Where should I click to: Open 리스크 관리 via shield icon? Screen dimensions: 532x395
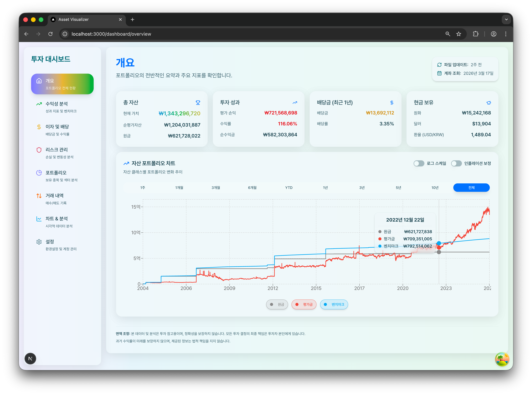[x=39, y=150]
